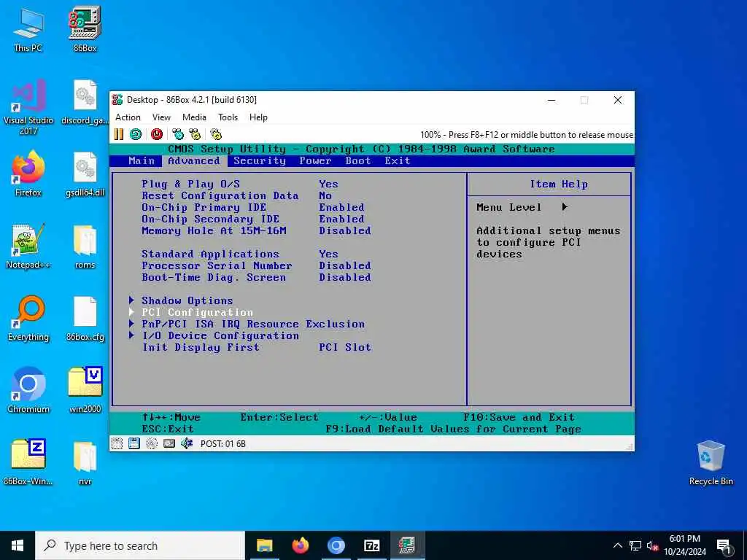Switch to the Security BIOS tab
The image size is (747, 560).
point(260,161)
